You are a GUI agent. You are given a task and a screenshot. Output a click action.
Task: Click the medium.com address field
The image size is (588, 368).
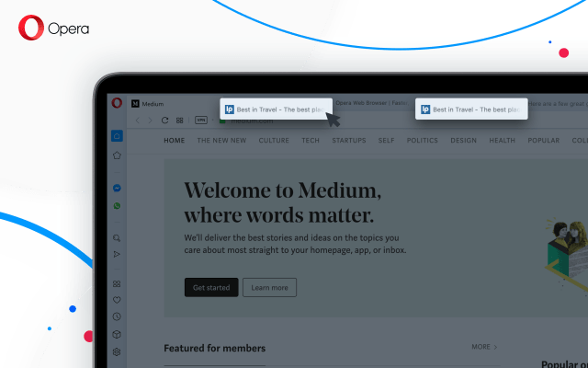[252, 121]
